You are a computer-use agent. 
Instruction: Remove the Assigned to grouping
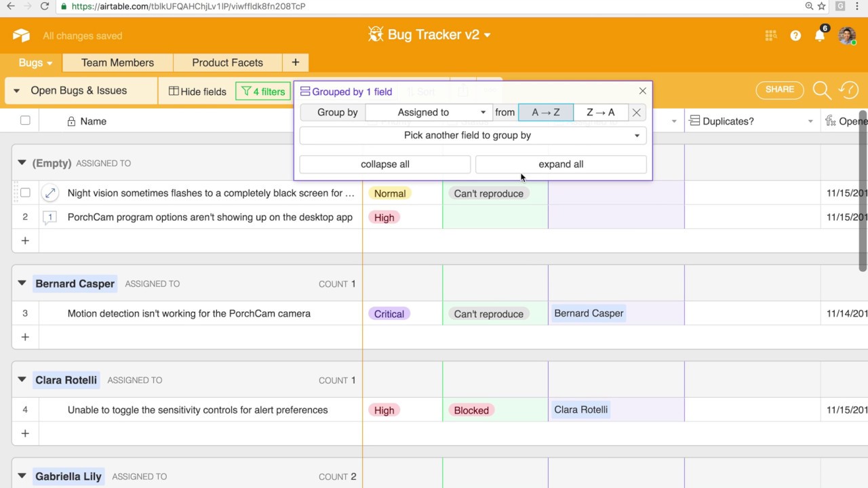click(x=636, y=113)
